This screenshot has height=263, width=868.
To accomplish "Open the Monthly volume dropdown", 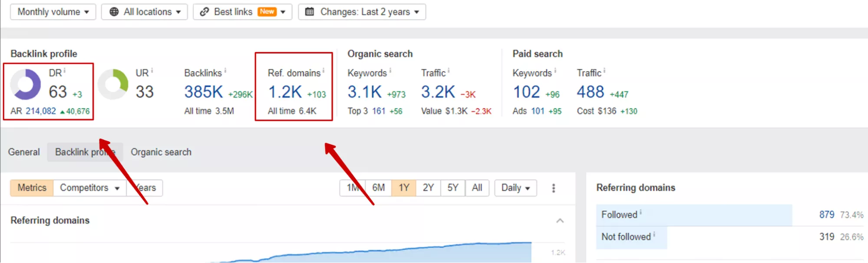I will point(53,12).
